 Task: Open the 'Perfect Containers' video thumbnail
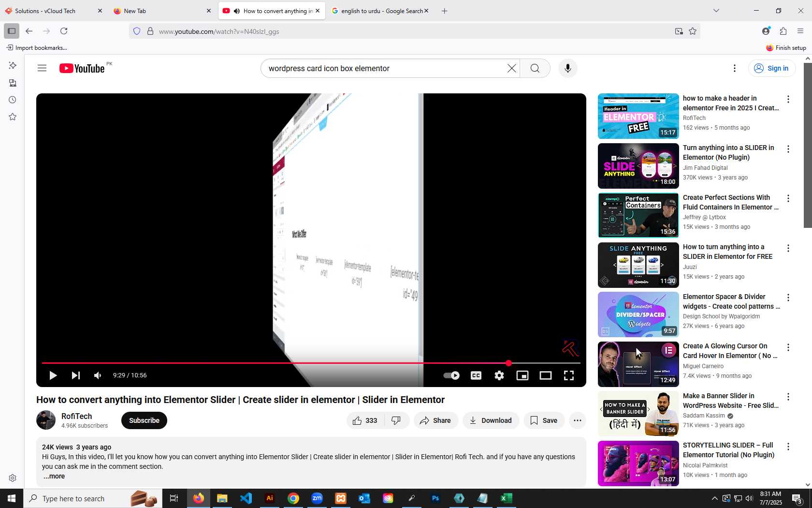[638, 215]
